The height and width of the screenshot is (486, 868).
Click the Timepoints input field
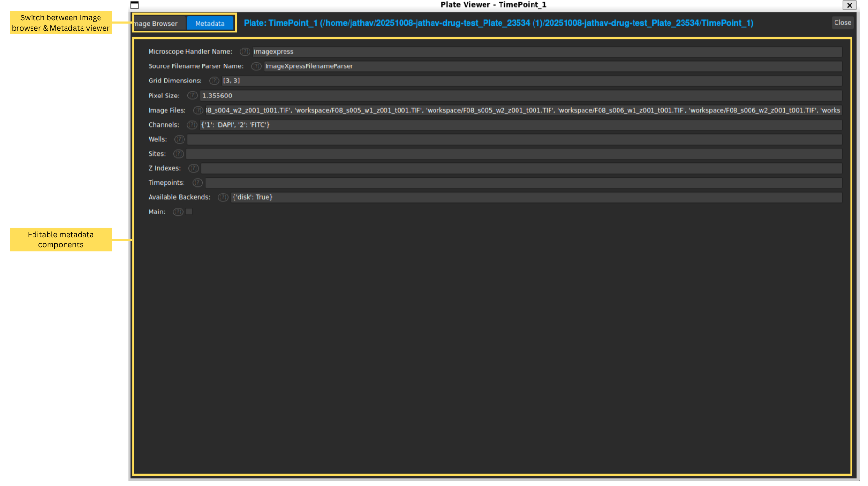pos(524,183)
